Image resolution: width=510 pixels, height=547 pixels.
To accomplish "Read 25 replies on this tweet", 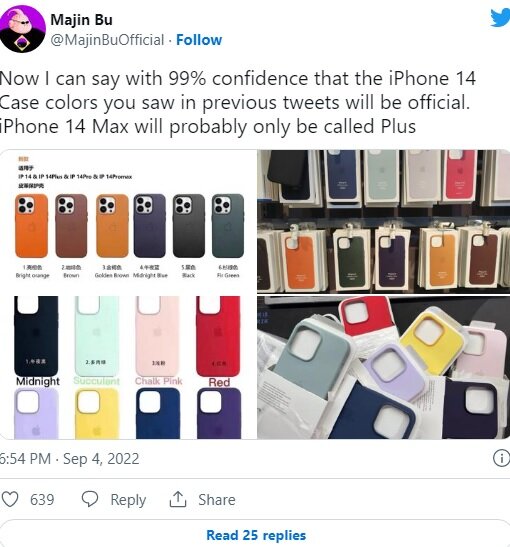I will (x=256, y=535).
